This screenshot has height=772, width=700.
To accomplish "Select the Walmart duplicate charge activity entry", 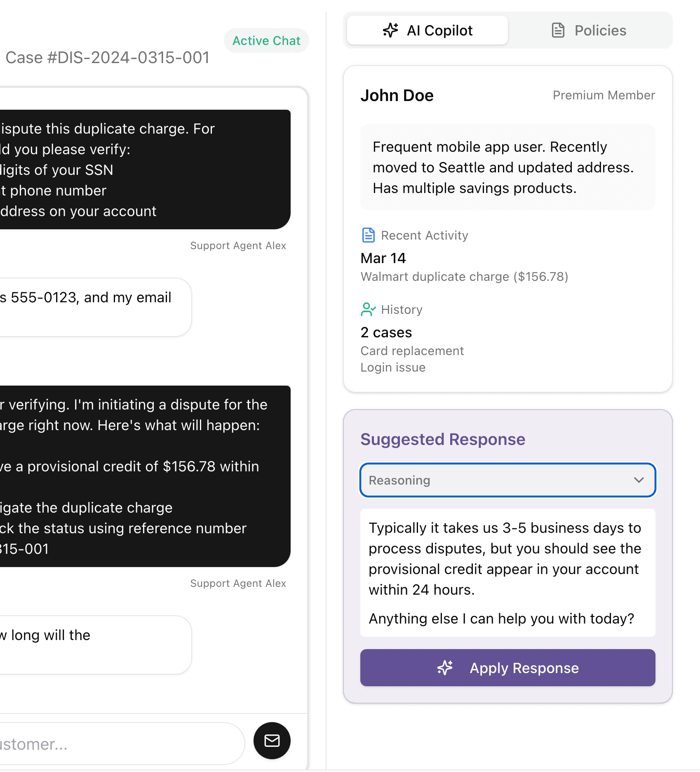I will click(x=464, y=276).
